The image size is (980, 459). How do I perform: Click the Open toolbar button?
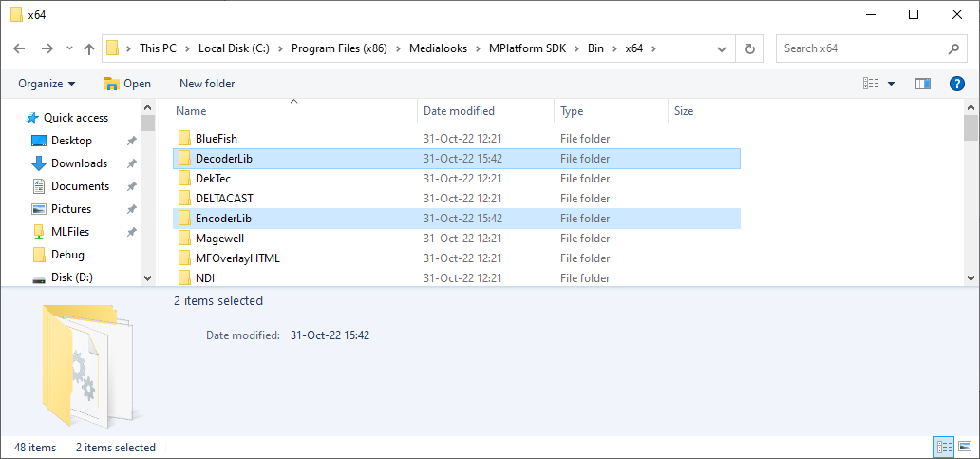coord(127,84)
